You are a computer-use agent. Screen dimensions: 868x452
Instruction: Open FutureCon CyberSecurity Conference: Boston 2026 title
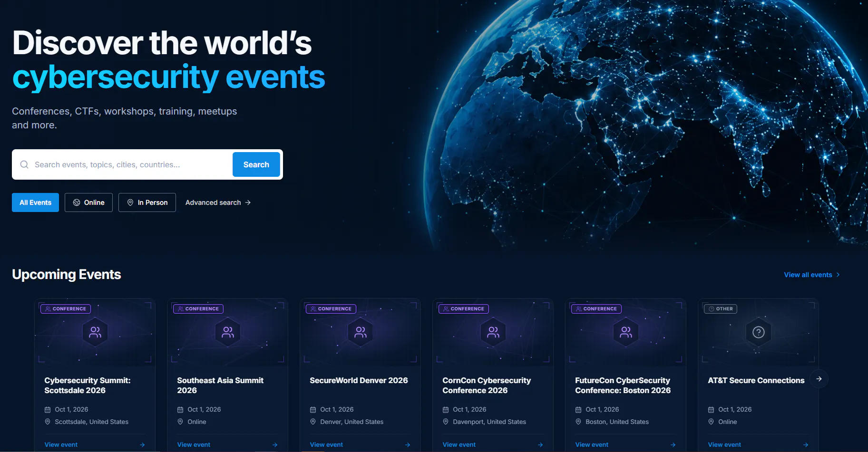(x=623, y=385)
